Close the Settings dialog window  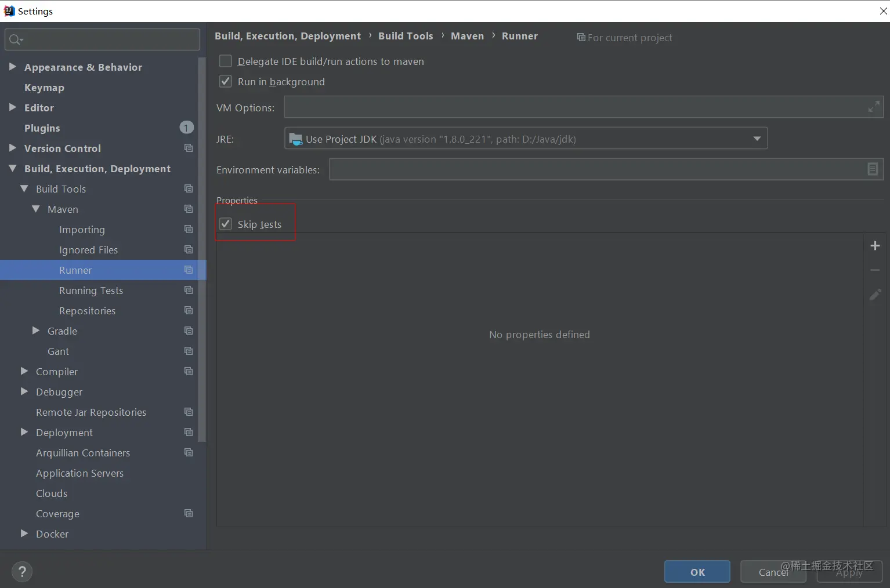(x=883, y=11)
